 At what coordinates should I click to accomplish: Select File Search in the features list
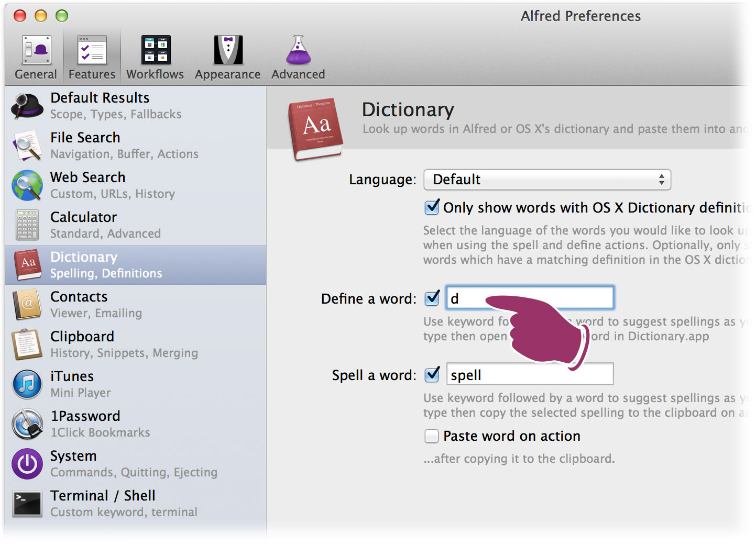point(136,146)
